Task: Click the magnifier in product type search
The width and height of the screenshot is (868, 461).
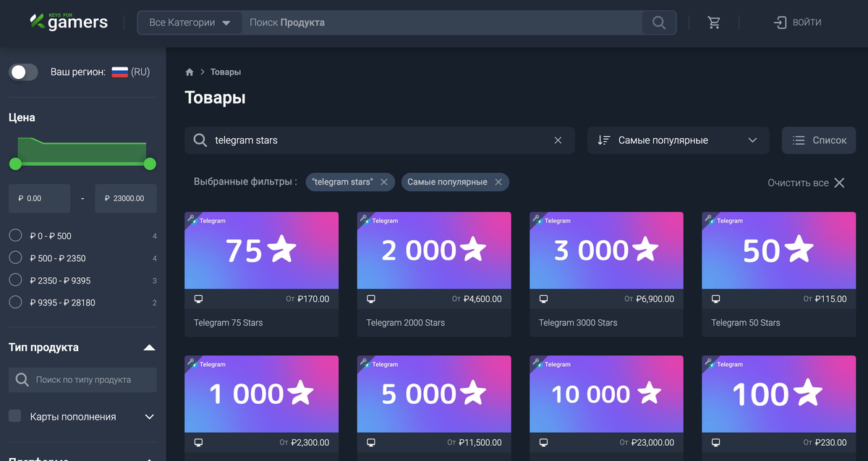Action: coord(22,380)
